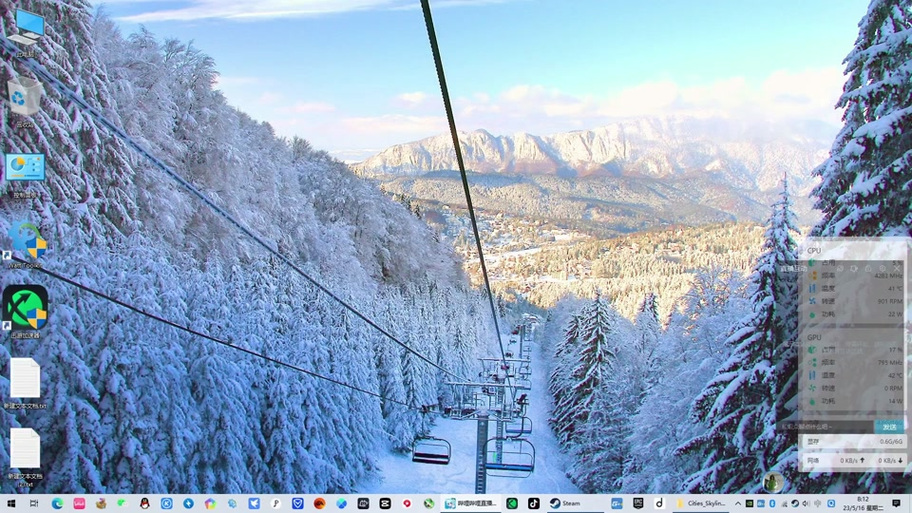Switch to the Steam window on the taskbar

tap(573, 504)
